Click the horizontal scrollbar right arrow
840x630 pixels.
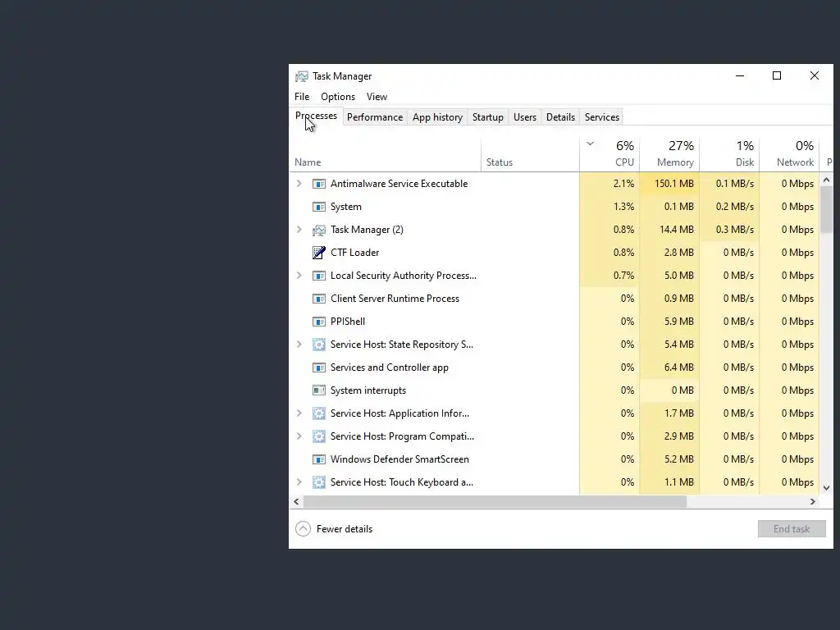[813, 502]
